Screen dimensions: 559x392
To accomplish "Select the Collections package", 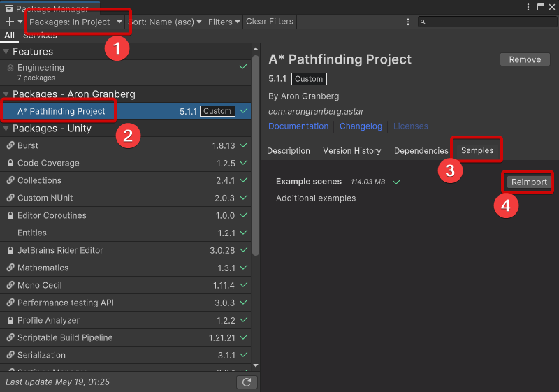I will click(126, 180).
